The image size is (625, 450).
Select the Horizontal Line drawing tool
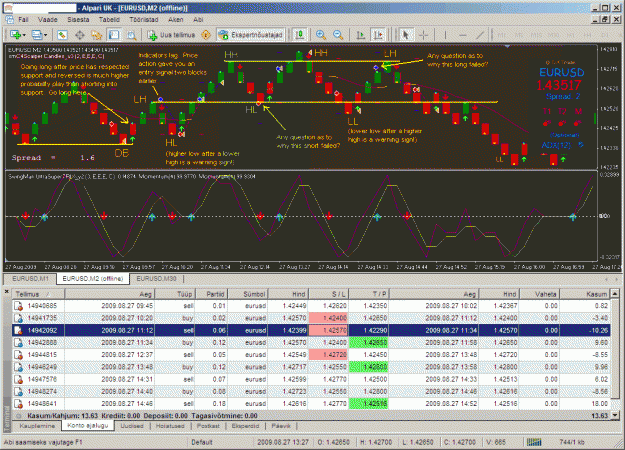[462, 35]
